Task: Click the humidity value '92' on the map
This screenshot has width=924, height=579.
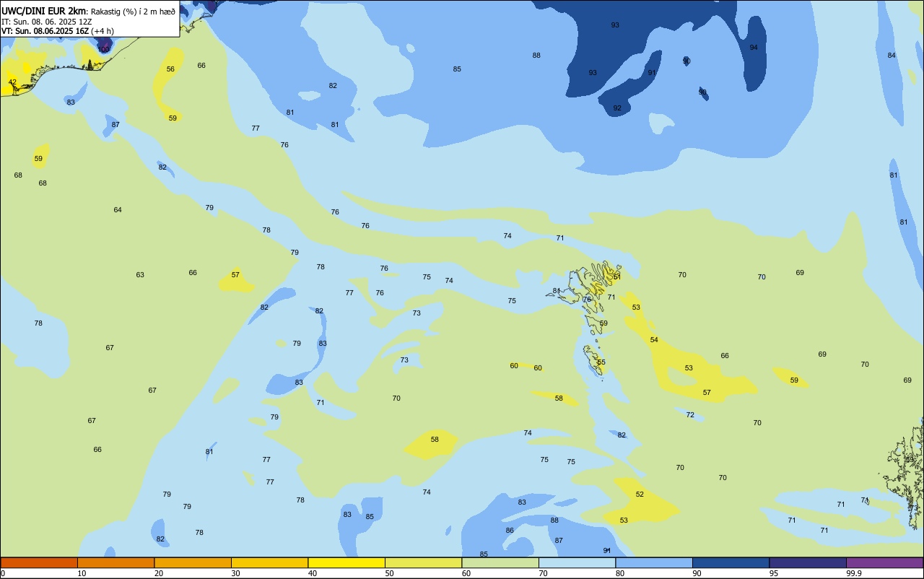Action: tap(617, 108)
